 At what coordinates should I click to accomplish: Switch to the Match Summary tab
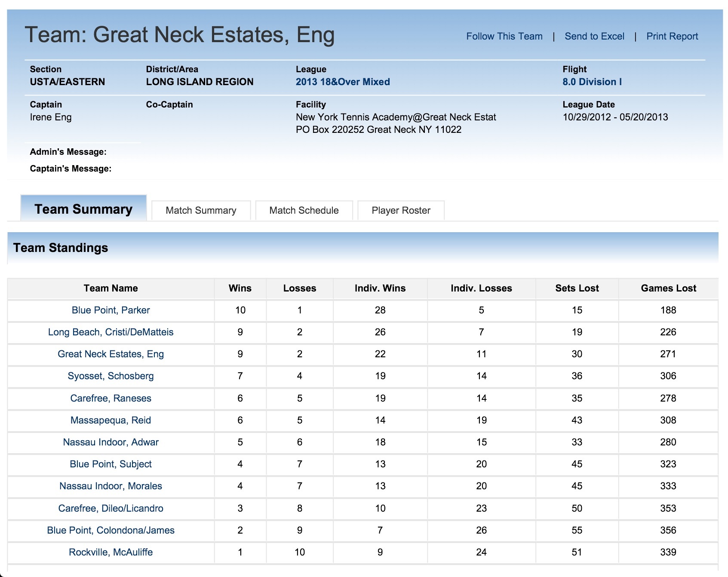201,210
